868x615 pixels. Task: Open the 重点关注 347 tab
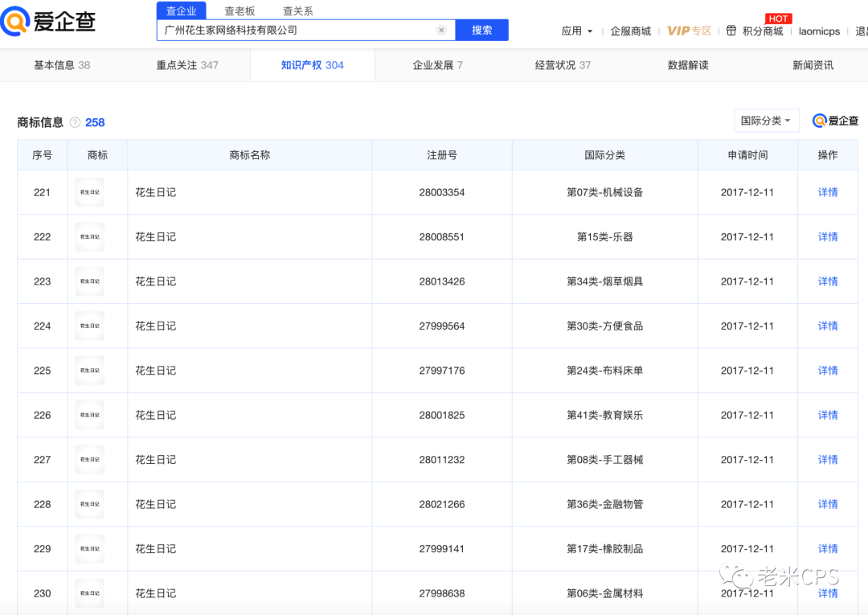point(187,65)
